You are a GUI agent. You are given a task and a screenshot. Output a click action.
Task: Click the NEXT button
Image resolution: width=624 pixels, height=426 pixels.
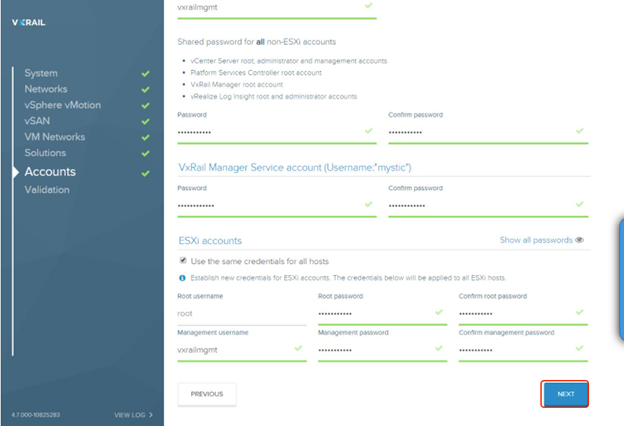tap(566, 394)
